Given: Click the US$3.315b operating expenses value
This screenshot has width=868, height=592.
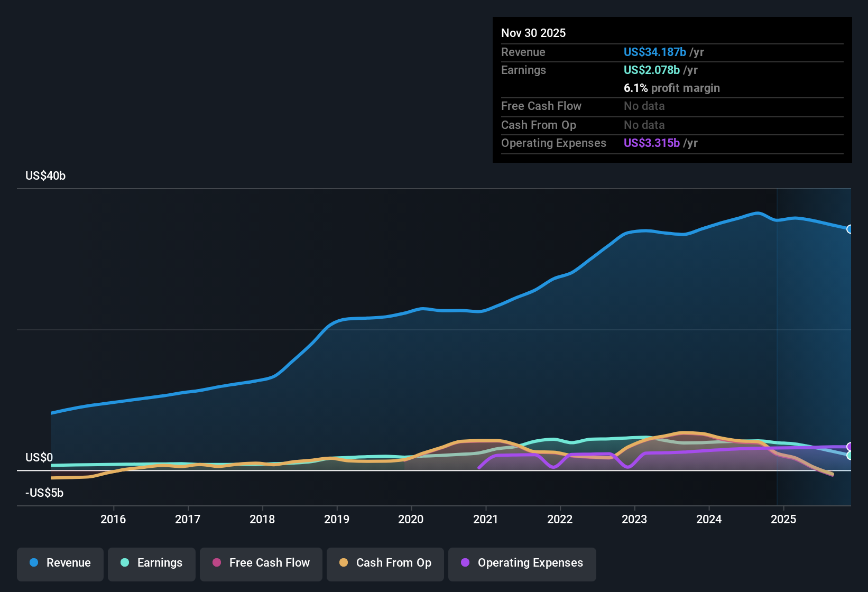Looking at the screenshot, I should pyautogui.click(x=651, y=143).
